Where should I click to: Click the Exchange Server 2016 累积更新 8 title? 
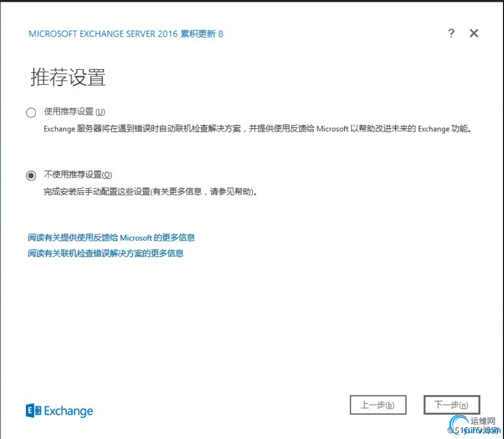tap(126, 34)
